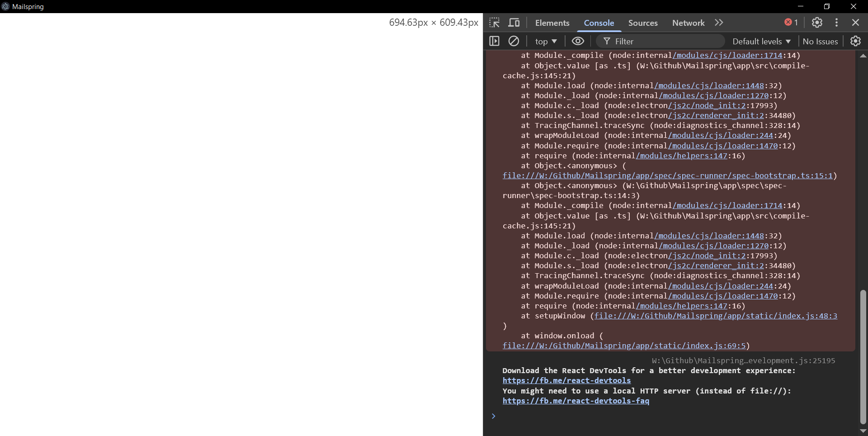Open the spec-bootstrap.ts:15:1 file link

point(667,176)
